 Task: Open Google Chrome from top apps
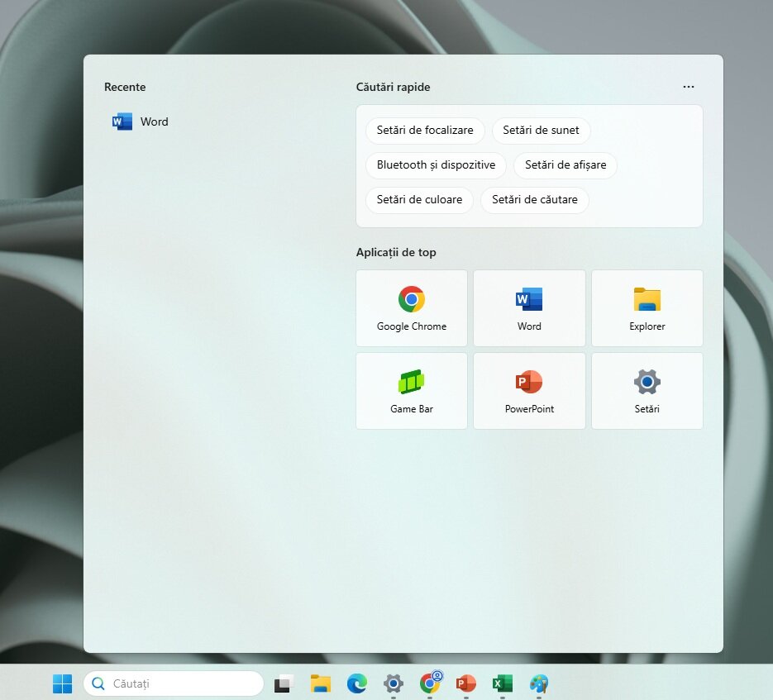[411, 308]
